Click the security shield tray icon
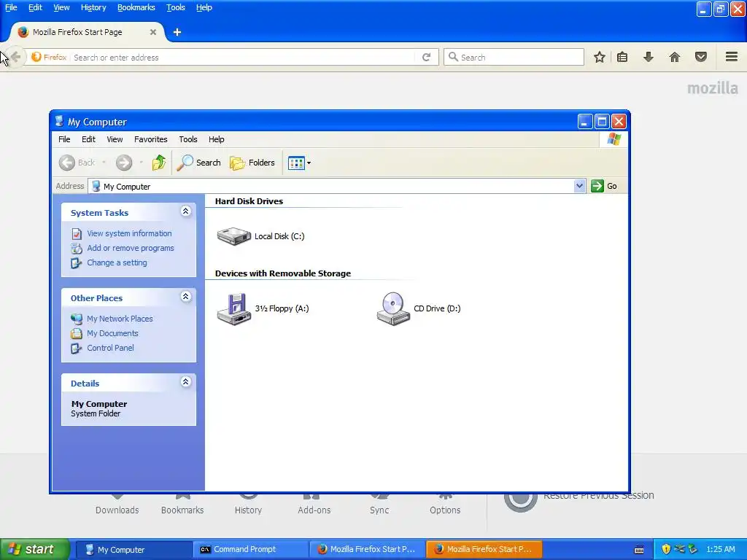 click(666, 549)
